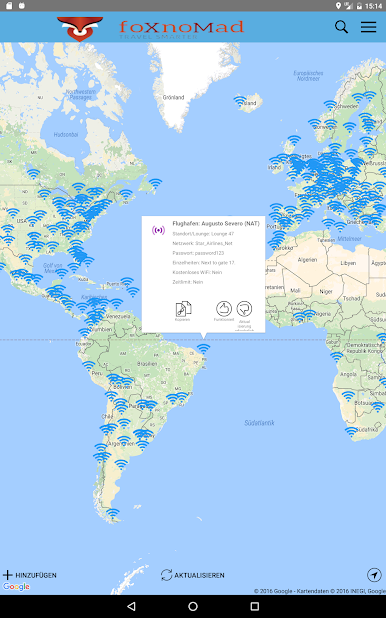Tap the Northwestern Passages label
This screenshot has height=618, width=386.
(x=81, y=95)
